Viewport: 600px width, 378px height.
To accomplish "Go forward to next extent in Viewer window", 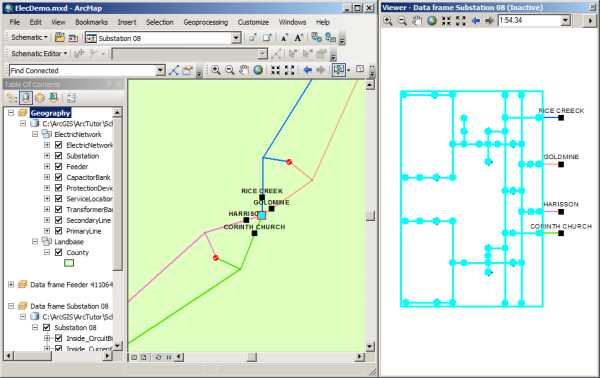I will tap(489, 21).
